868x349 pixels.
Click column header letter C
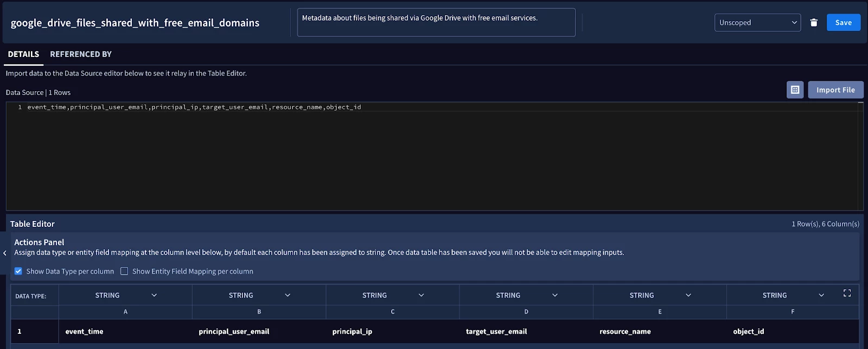[x=393, y=312]
